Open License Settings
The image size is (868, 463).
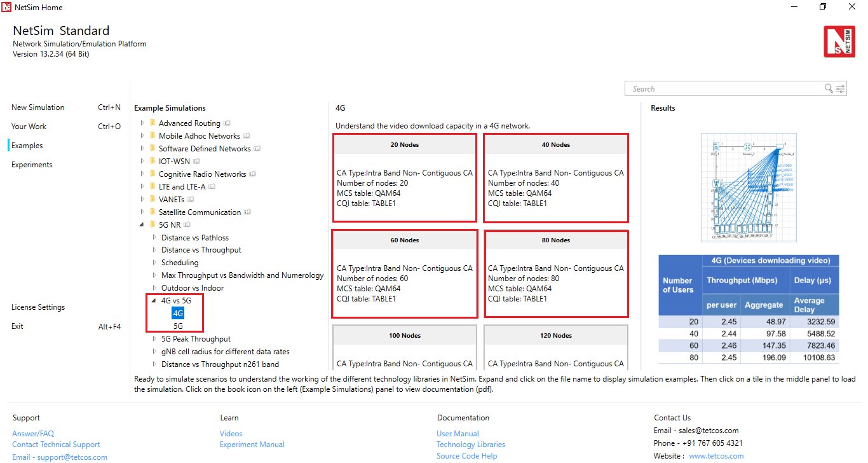click(38, 307)
